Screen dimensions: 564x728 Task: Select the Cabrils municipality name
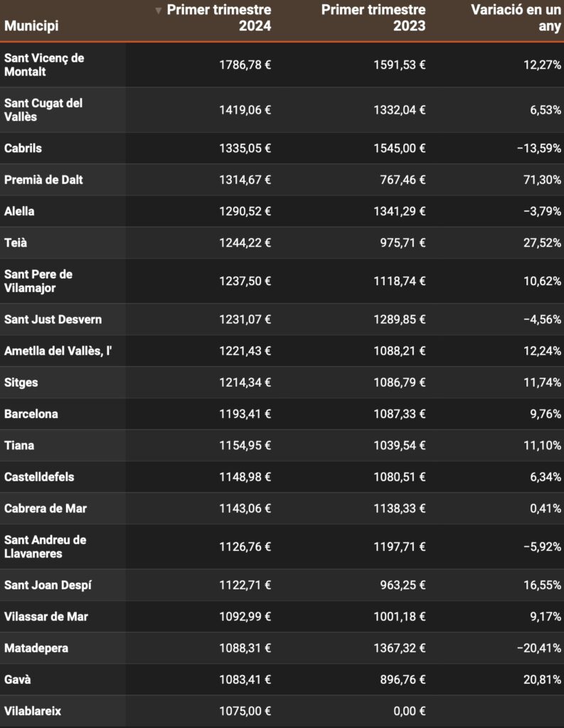coord(23,149)
